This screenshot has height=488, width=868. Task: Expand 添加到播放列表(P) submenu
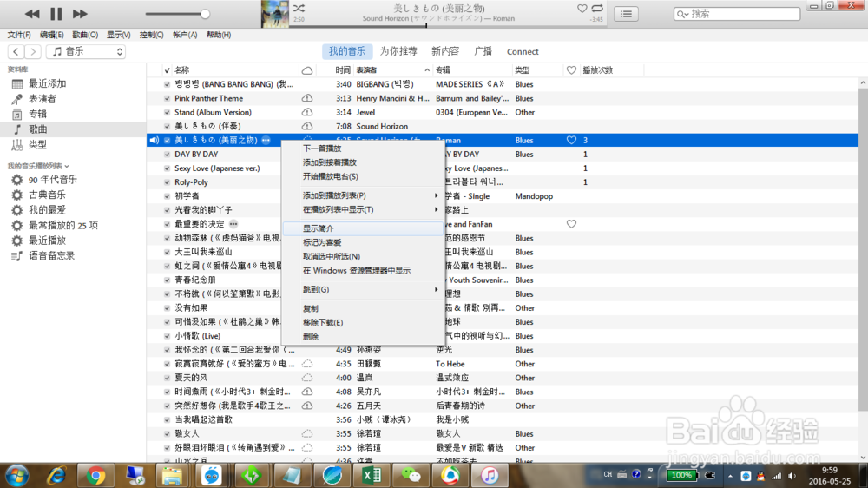363,195
